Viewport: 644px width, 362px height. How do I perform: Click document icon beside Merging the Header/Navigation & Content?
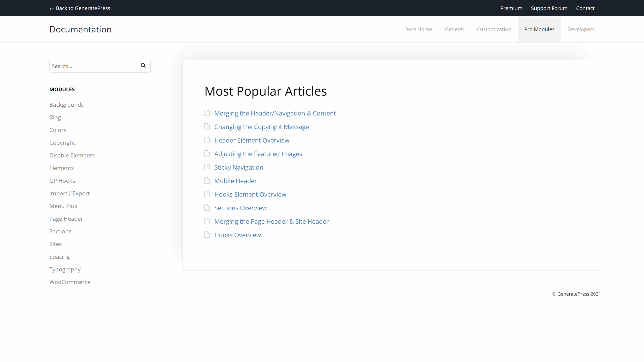(x=207, y=113)
